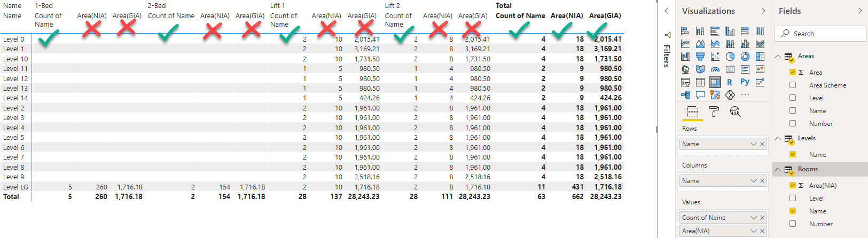This screenshot has width=868, height=238.
Task: Open dropdown for Count of Name value
Action: [753, 218]
